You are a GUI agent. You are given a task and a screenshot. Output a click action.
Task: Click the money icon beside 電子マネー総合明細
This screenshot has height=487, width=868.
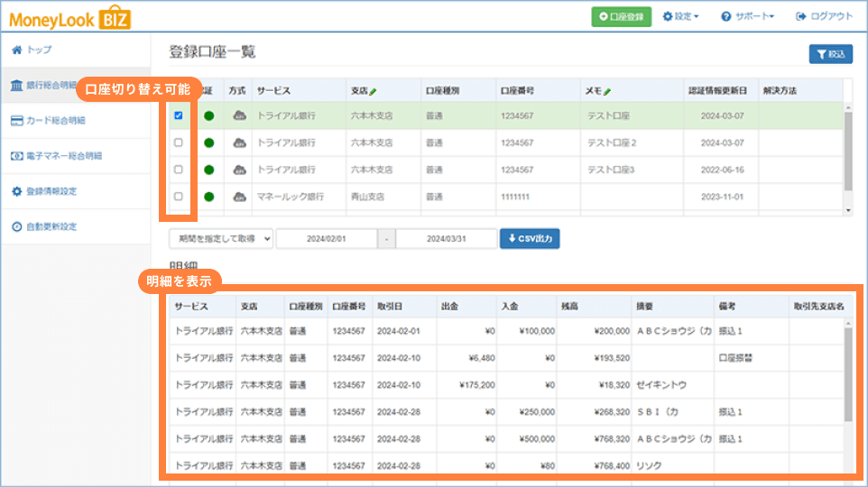coord(16,156)
